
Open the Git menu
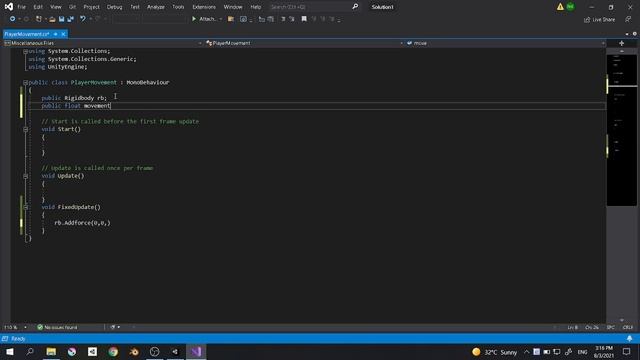click(72, 7)
